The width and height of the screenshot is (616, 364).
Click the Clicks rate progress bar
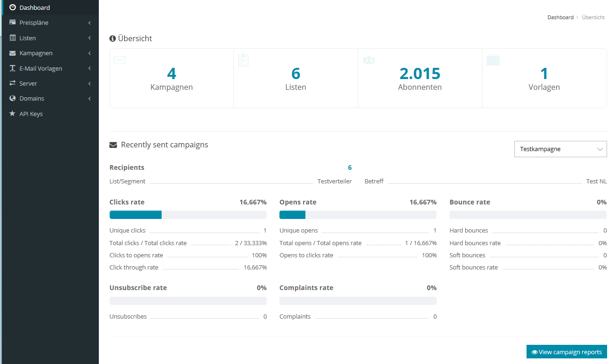188,215
